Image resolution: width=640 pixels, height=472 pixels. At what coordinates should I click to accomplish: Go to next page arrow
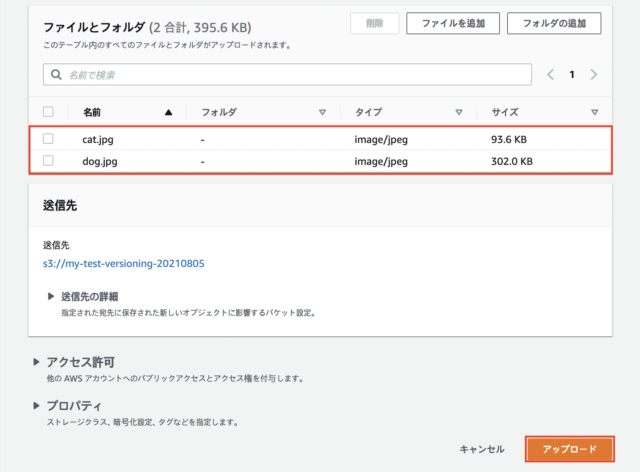(593, 74)
